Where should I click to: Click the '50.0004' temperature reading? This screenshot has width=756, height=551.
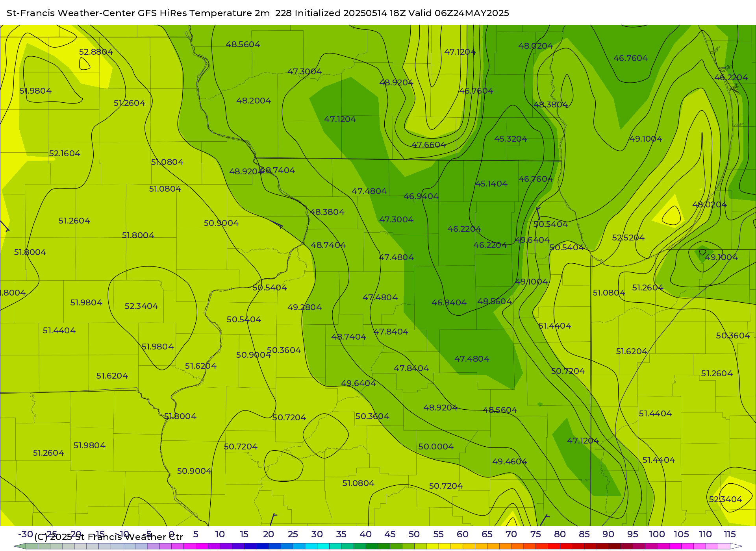click(436, 447)
